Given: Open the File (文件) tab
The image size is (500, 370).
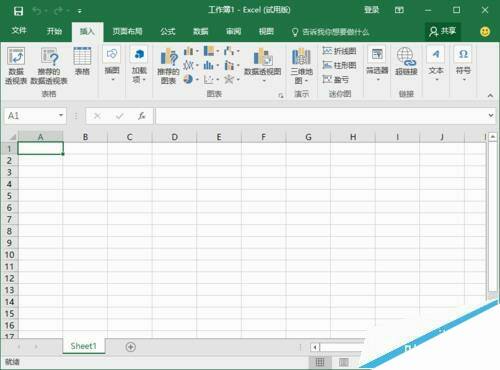Looking at the screenshot, I should point(19,31).
